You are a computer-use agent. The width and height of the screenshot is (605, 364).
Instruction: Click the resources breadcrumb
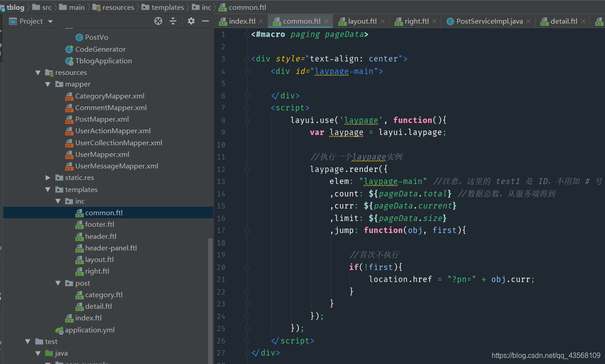[113, 7]
